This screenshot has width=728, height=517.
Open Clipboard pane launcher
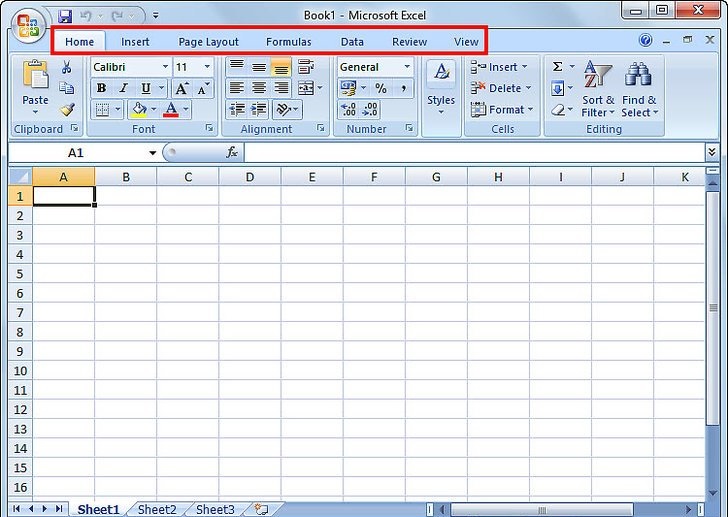click(75, 128)
